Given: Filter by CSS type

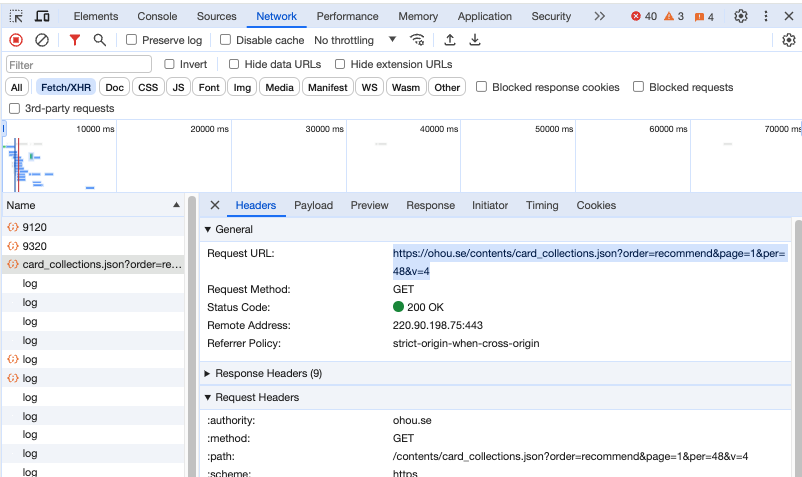Looking at the screenshot, I should [x=148, y=87].
